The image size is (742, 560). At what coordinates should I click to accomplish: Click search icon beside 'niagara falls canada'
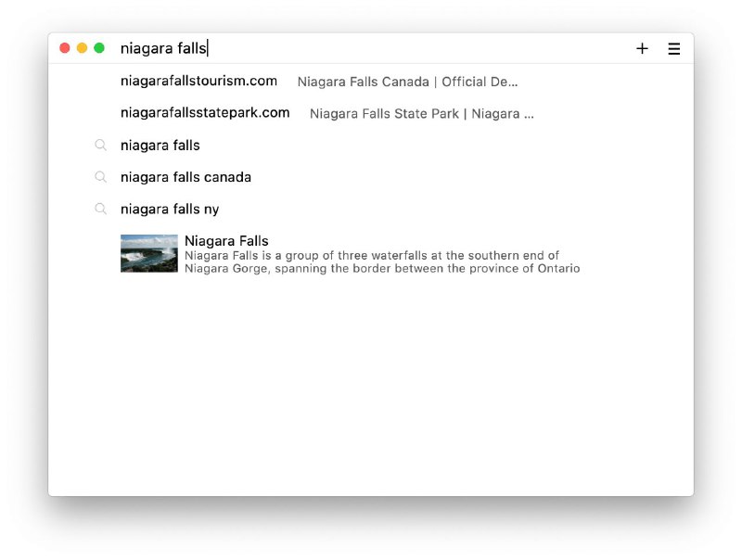[101, 177]
